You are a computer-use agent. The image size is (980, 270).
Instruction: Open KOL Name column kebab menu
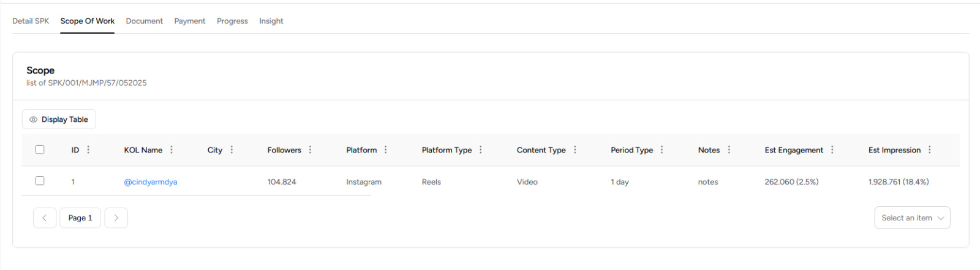point(171,150)
